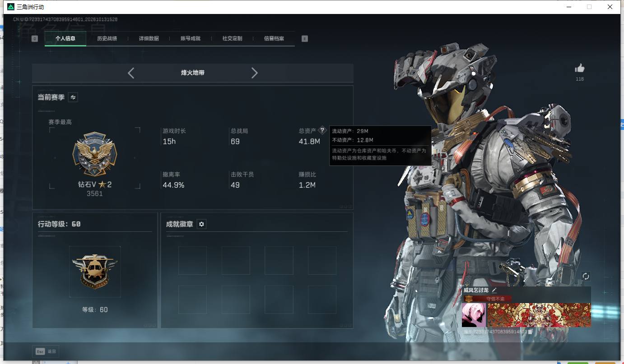The image size is (624, 364).
Task: Click the rotate character refresh icon
Action: click(586, 276)
